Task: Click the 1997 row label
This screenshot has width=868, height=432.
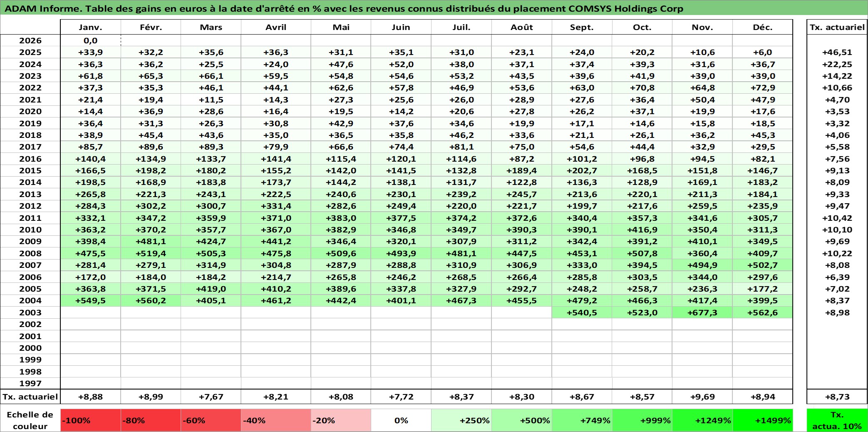Action: [x=30, y=383]
